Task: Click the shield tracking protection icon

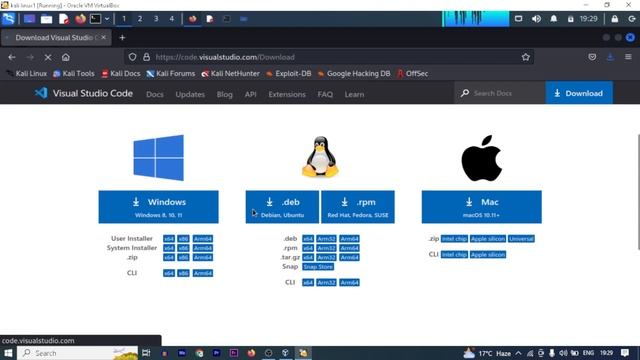Action: [132, 57]
